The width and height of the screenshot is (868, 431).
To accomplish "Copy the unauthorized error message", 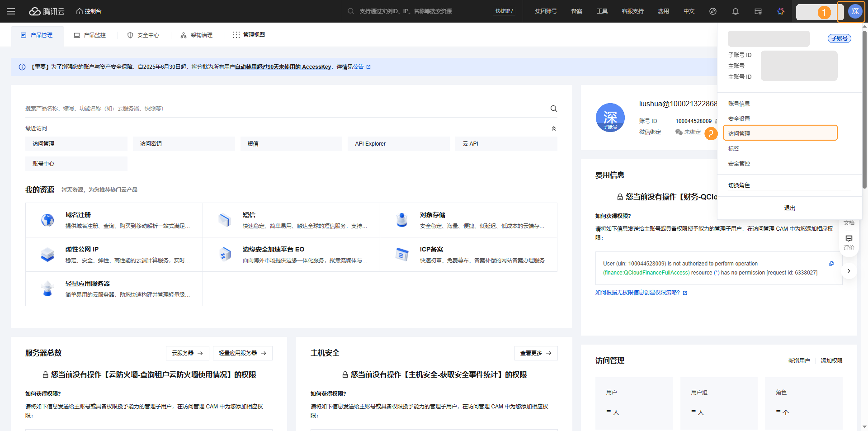I will coord(831,263).
